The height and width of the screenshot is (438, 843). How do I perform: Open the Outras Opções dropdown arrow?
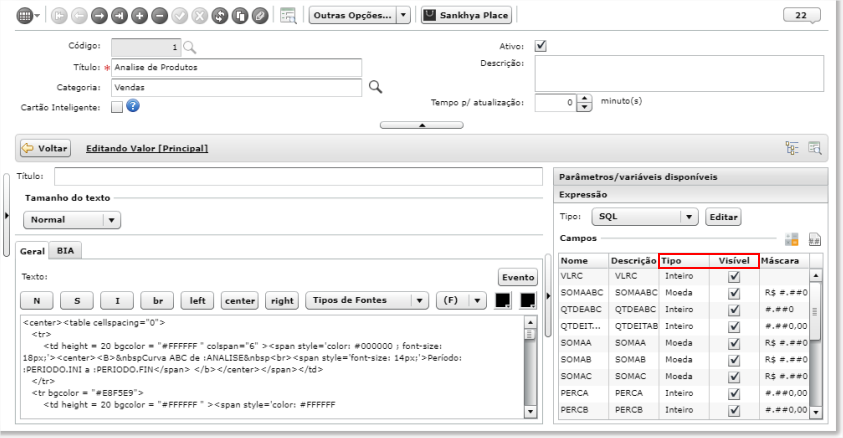click(404, 15)
